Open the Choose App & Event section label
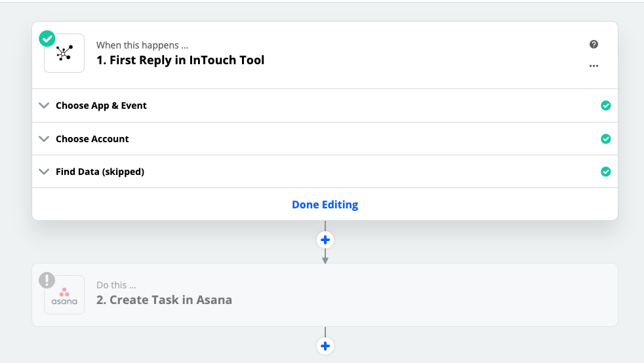The image size is (644, 363). (101, 105)
